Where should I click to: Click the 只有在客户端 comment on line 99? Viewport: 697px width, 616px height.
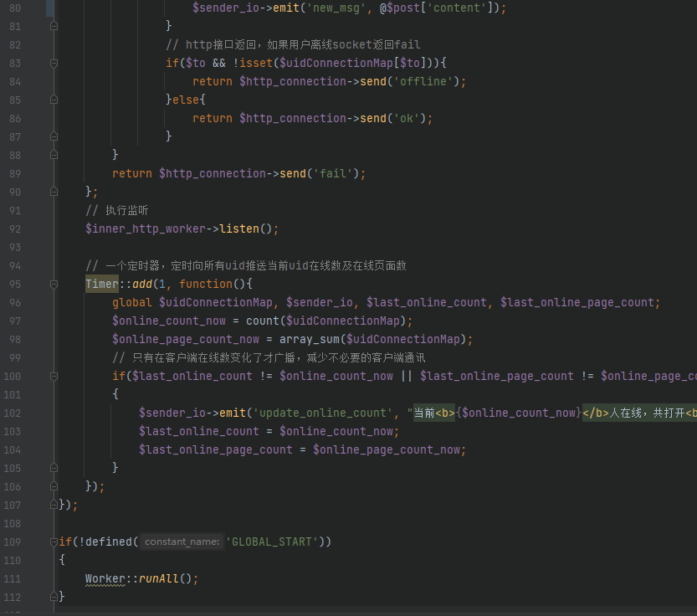pyautogui.click(x=269, y=357)
